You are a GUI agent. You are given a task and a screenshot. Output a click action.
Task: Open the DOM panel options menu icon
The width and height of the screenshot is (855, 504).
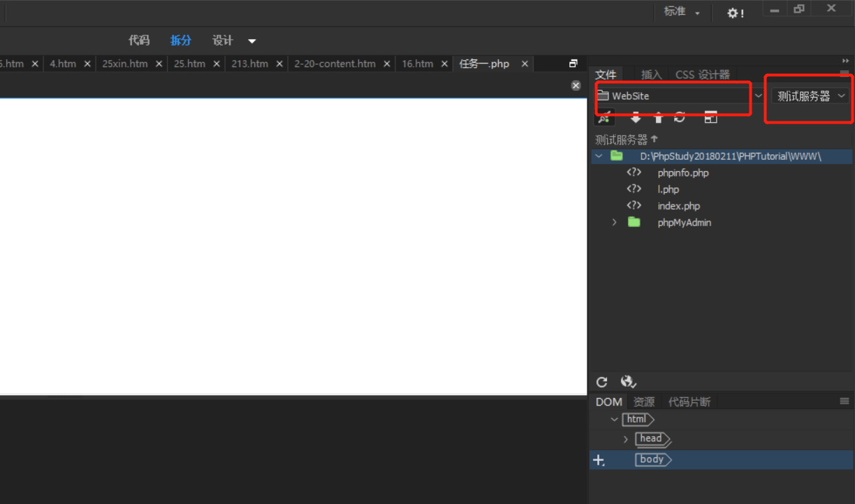(845, 401)
